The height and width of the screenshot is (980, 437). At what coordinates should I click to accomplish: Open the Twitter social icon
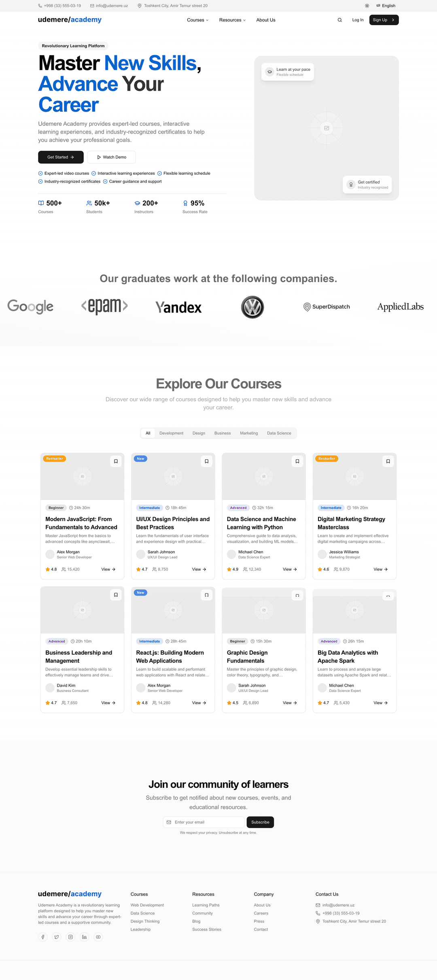click(x=57, y=937)
